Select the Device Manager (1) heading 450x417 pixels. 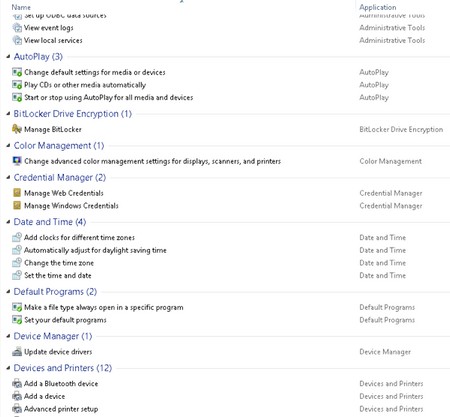[x=53, y=336]
